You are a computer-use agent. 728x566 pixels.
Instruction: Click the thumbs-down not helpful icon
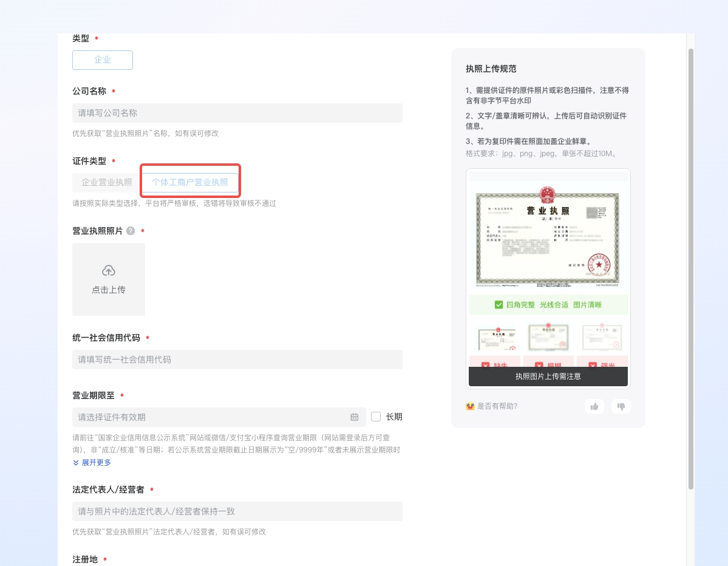tap(621, 406)
